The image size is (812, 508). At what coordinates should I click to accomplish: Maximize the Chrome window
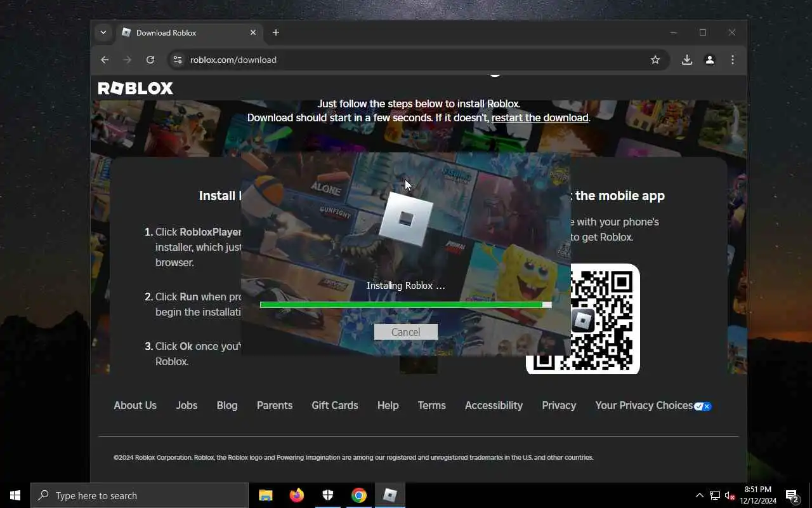[703, 32]
